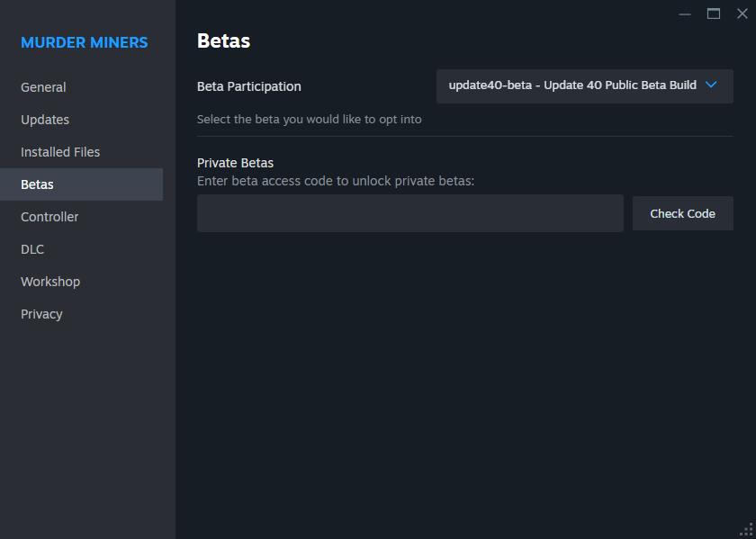Click the beta access code field
Image resolution: width=756 pixels, height=539 pixels.
pos(409,213)
